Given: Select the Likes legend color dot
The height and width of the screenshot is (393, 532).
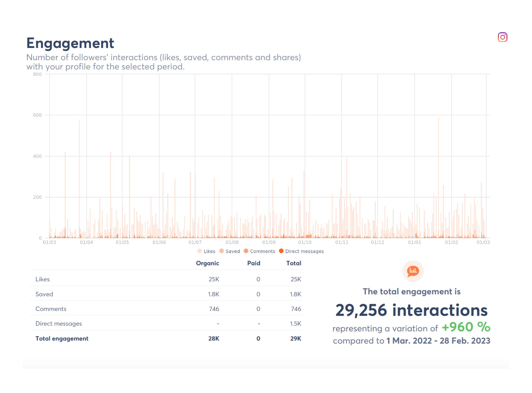Looking at the screenshot, I should pos(199,251).
